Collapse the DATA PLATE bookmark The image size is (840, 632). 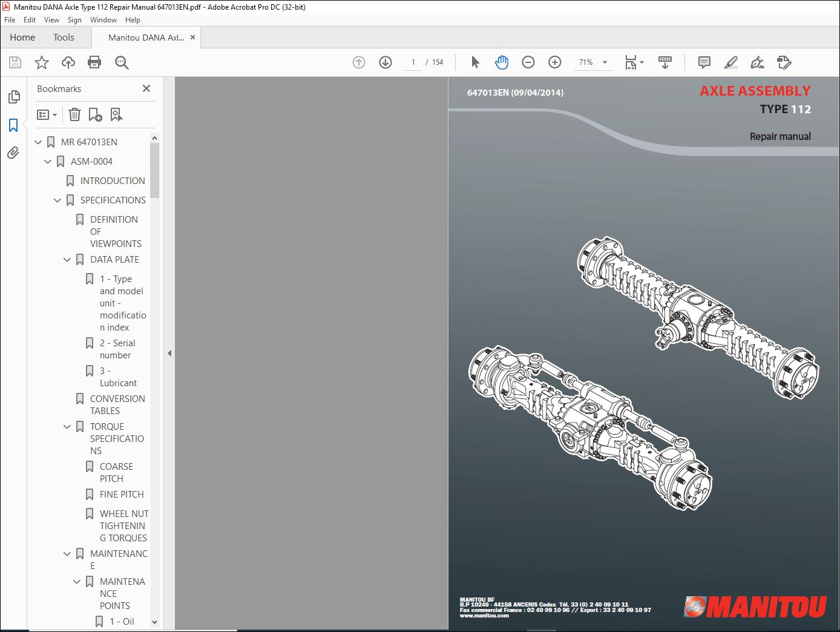click(x=67, y=260)
